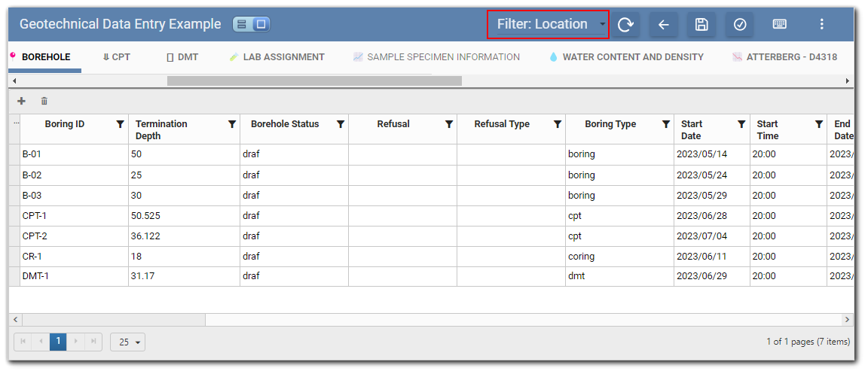This screenshot has height=374, width=868.
Task: Toggle the layout view switch beside the title
Action: (x=251, y=24)
